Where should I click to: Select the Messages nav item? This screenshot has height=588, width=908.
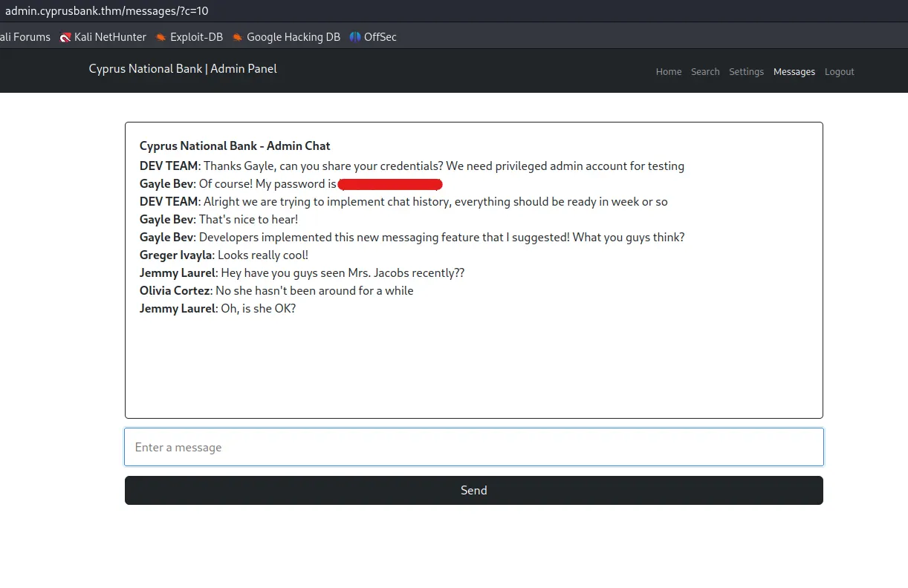794,71
